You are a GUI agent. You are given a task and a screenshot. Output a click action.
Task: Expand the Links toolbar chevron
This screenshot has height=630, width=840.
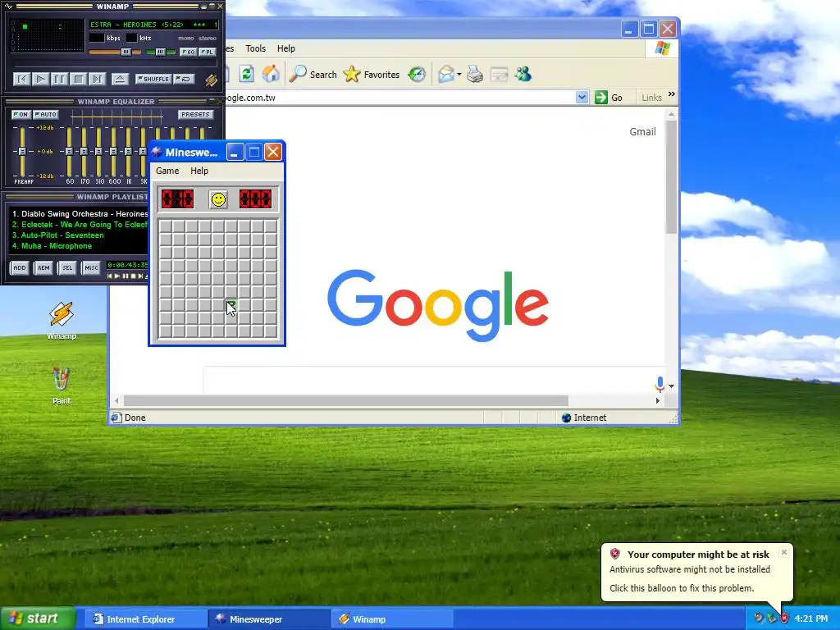pos(672,95)
